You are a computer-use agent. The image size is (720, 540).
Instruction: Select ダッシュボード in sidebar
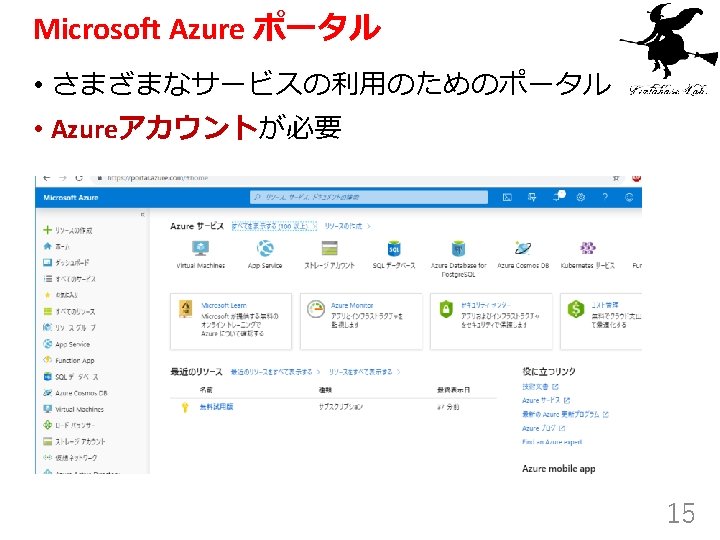coord(66,263)
